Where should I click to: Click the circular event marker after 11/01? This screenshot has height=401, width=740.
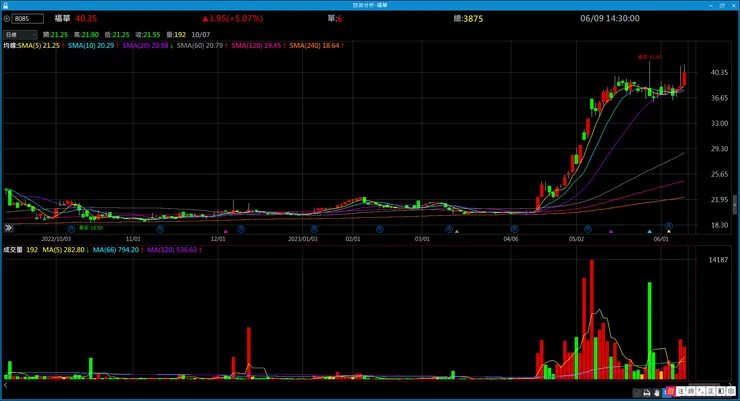(160, 229)
